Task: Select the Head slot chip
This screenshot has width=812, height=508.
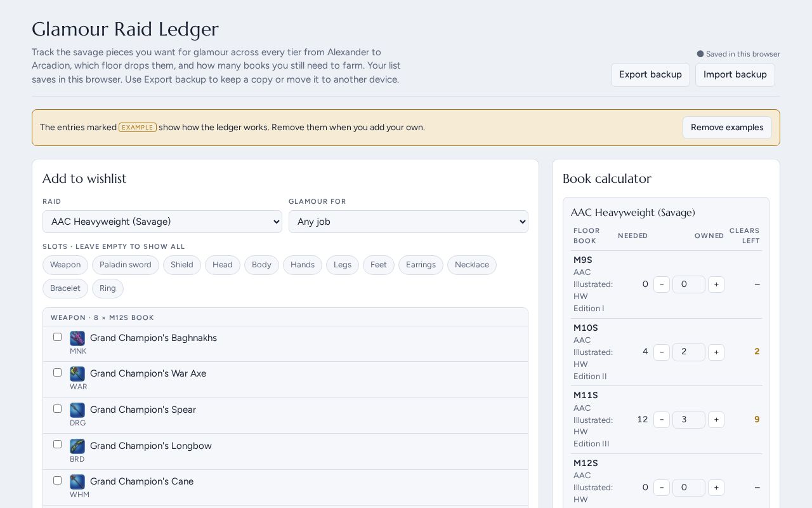Action: pos(223,265)
